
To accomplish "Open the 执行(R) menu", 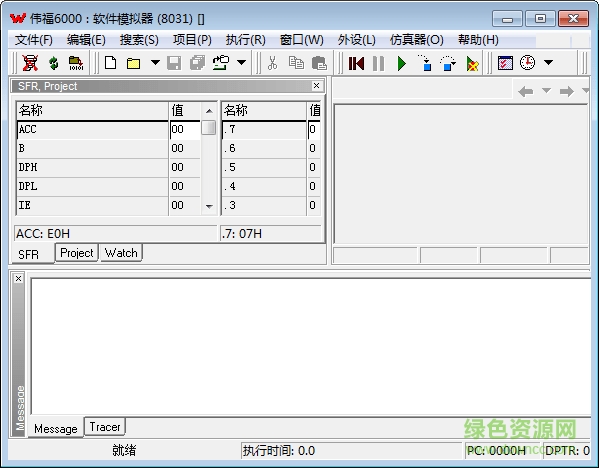I will pos(245,40).
